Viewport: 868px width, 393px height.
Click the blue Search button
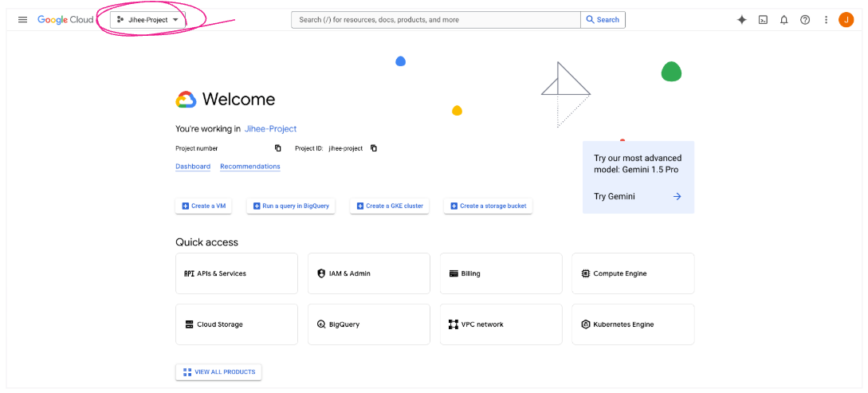(x=603, y=20)
